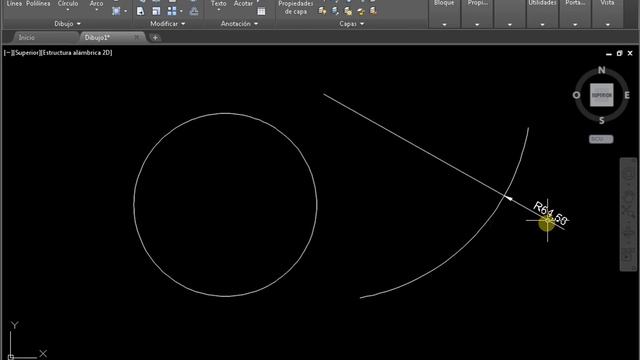This screenshot has height=360, width=640.
Task: Restore down the drawing viewport window
Action: click(x=619, y=53)
